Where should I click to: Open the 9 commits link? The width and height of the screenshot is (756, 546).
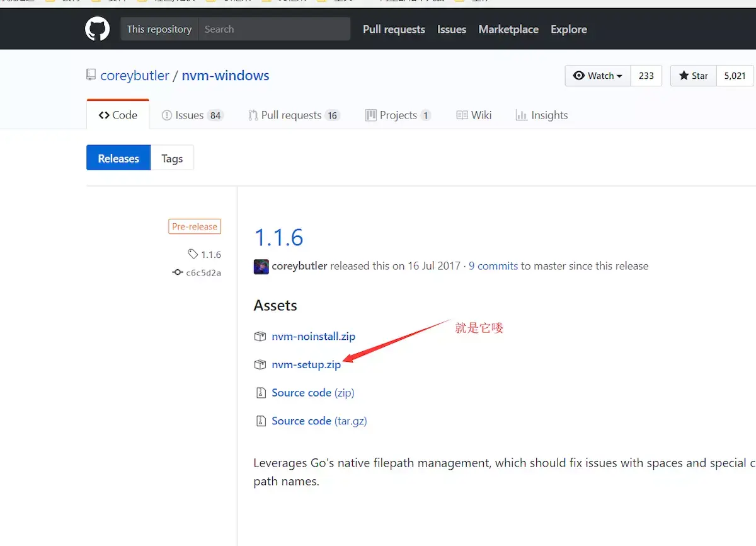493,266
